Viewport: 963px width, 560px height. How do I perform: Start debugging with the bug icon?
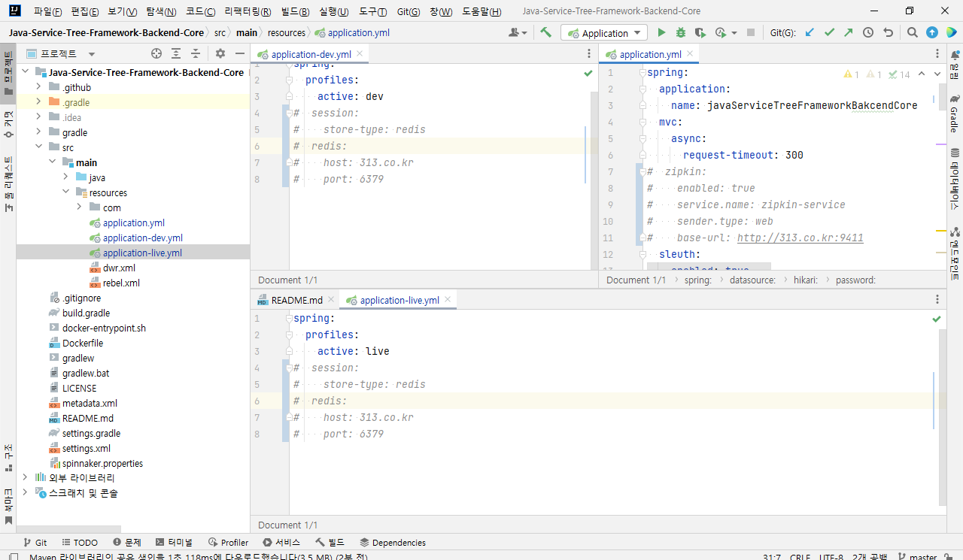681,32
